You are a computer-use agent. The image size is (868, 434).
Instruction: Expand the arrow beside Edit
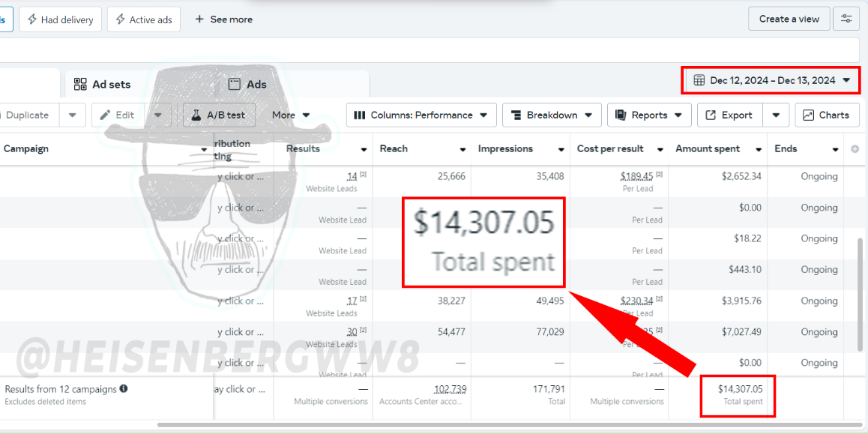157,115
